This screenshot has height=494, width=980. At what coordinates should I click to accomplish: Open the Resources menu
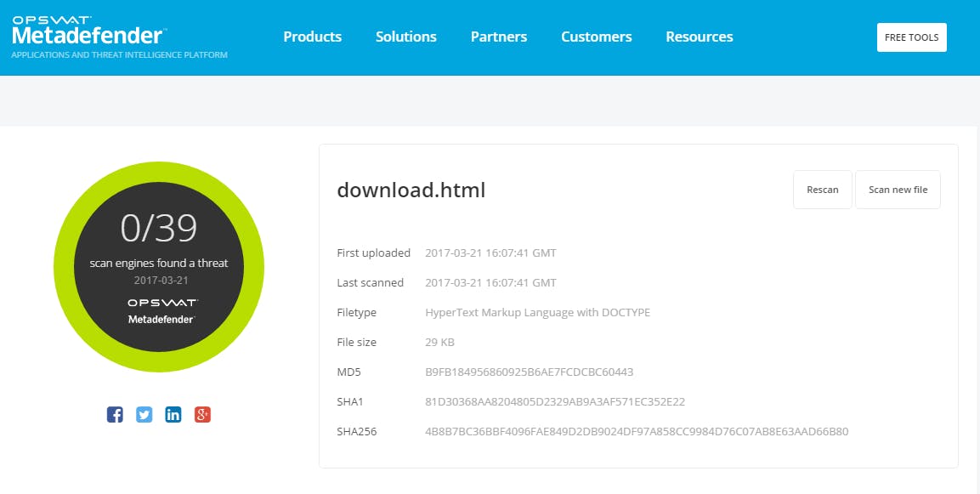click(699, 37)
